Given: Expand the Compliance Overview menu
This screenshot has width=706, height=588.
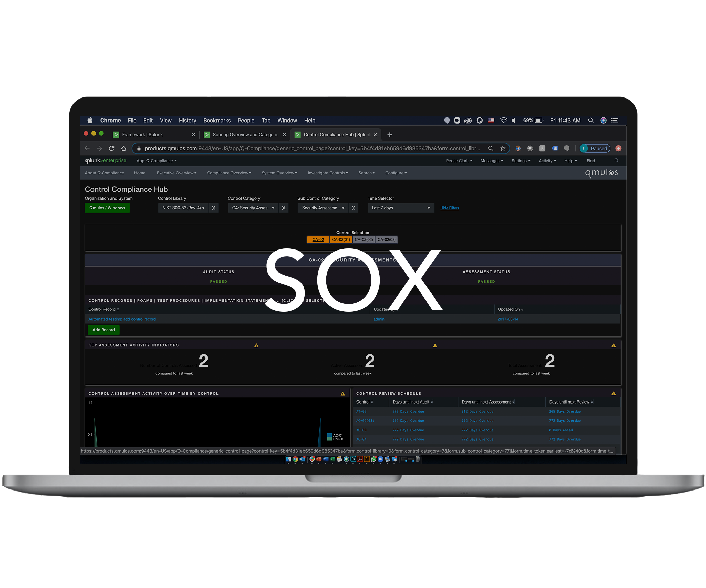Looking at the screenshot, I should tap(229, 173).
